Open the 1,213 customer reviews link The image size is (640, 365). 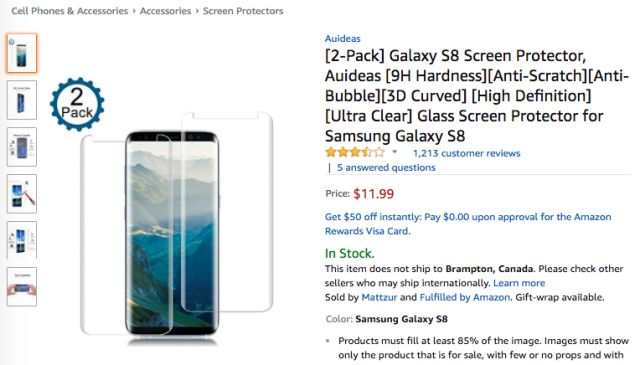point(467,154)
